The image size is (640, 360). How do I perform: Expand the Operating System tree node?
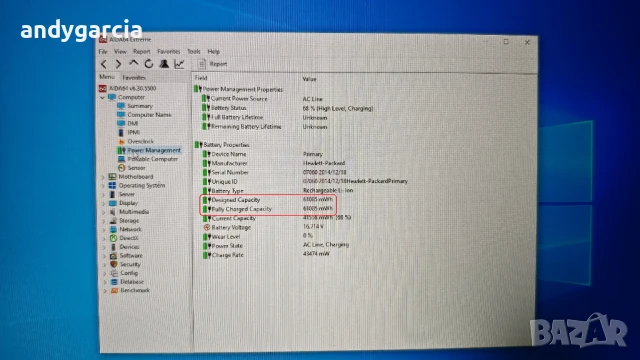[x=103, y=186]
